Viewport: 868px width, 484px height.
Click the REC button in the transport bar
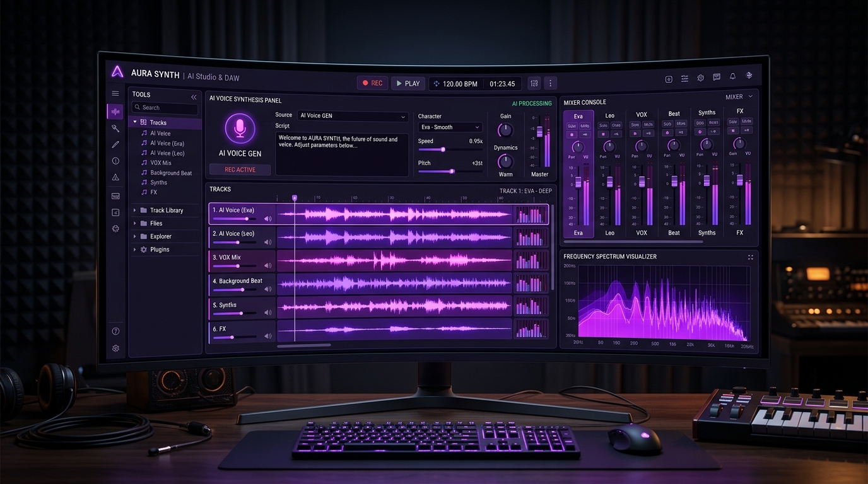[x=372, y=83]
